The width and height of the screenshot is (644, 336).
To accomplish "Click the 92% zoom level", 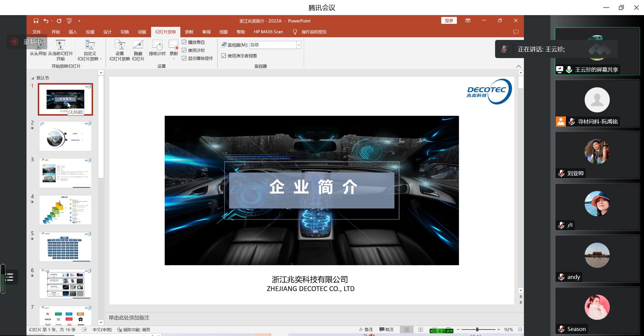I will pyautogui.click(x=508, y=330).
